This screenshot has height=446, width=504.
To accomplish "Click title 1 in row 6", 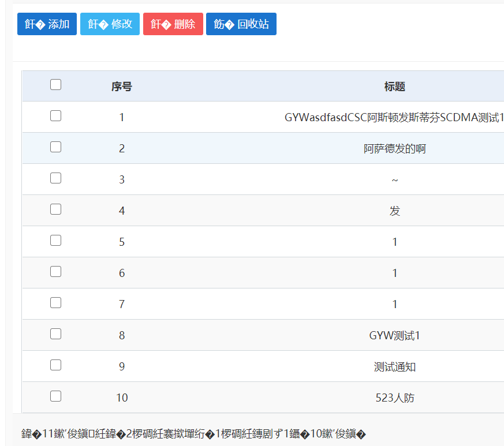I will 395,273.
